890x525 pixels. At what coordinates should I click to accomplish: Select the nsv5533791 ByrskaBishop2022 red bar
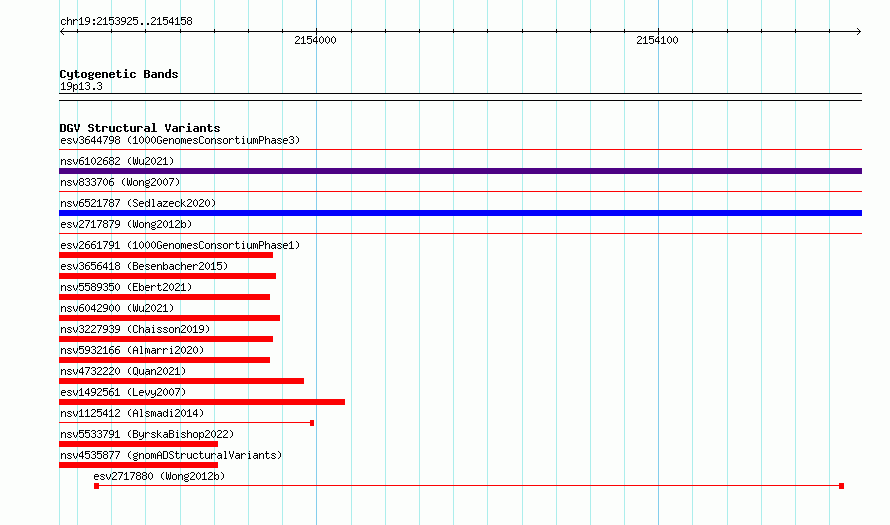coord(138,444)
